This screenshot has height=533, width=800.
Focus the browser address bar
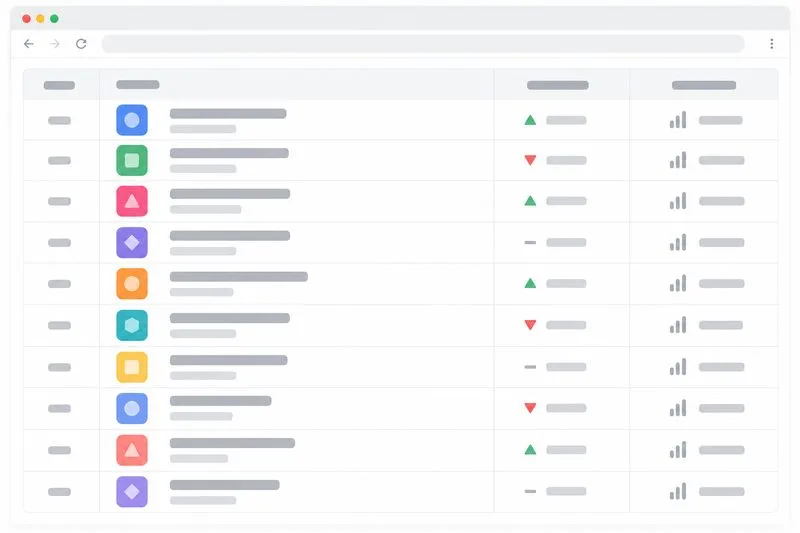click(x=422, y=44)
